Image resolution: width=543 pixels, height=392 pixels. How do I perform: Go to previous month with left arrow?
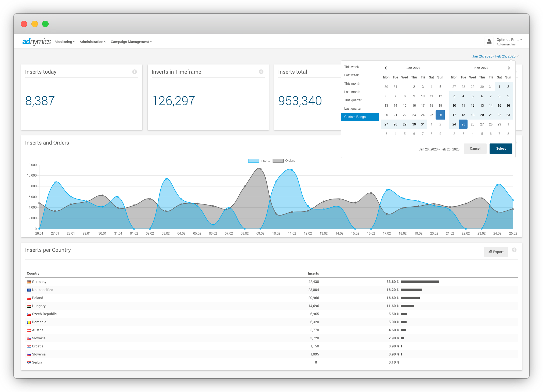[x=386, y=68]
